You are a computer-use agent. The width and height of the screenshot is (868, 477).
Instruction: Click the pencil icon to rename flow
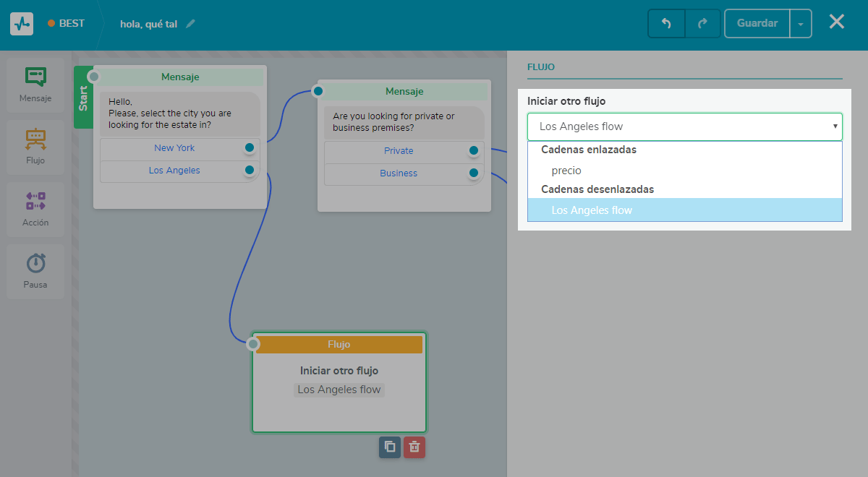[x=190, y=24]
